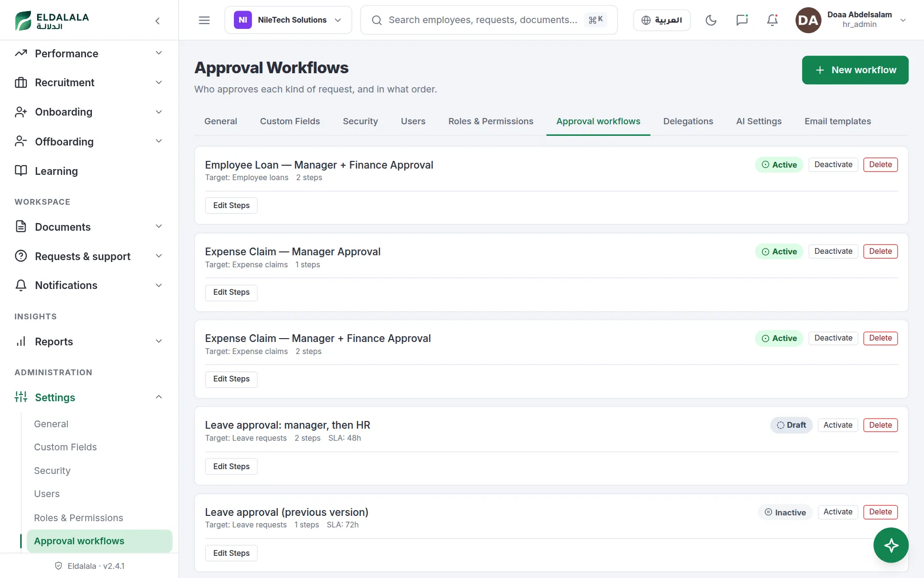Switch to the Roles & Permissions tab
The image size is (924, 578).
(x=491, y=121)
